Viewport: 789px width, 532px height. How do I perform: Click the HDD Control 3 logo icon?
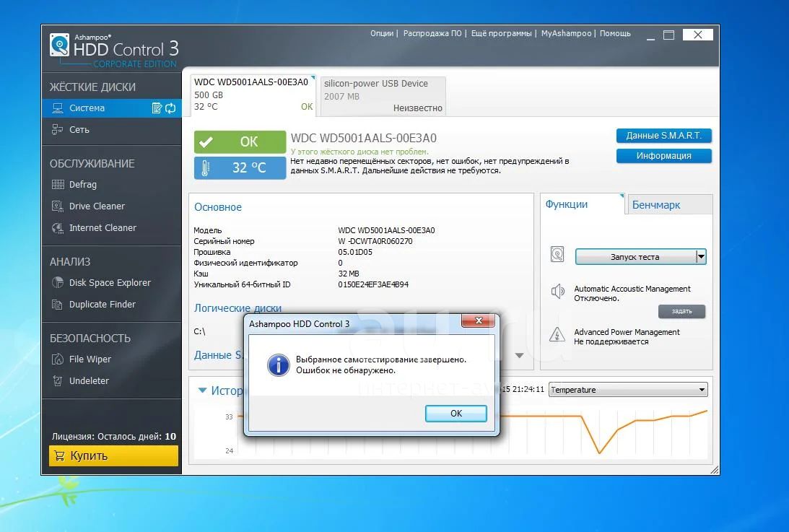[x=59, y=45]
